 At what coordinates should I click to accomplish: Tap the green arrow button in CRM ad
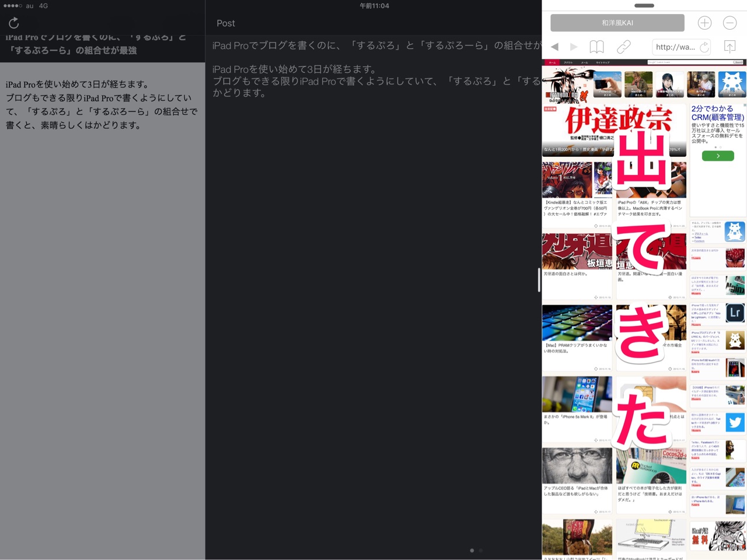point(718,156)
